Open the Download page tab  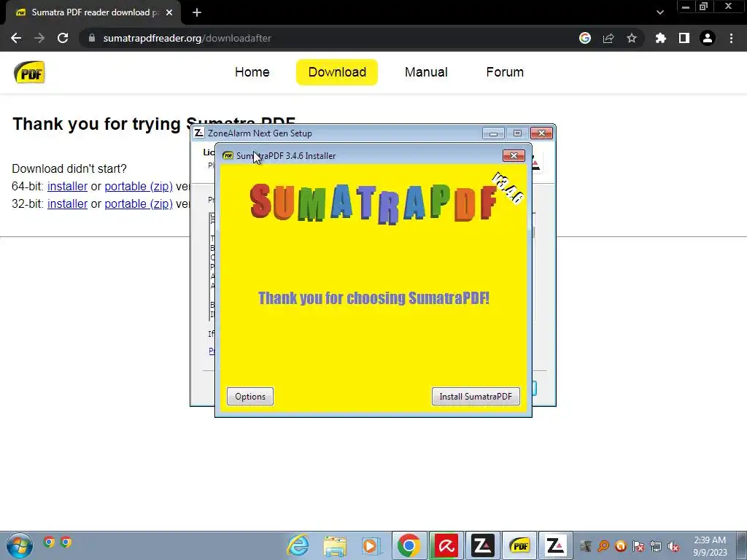coord(337,72)
